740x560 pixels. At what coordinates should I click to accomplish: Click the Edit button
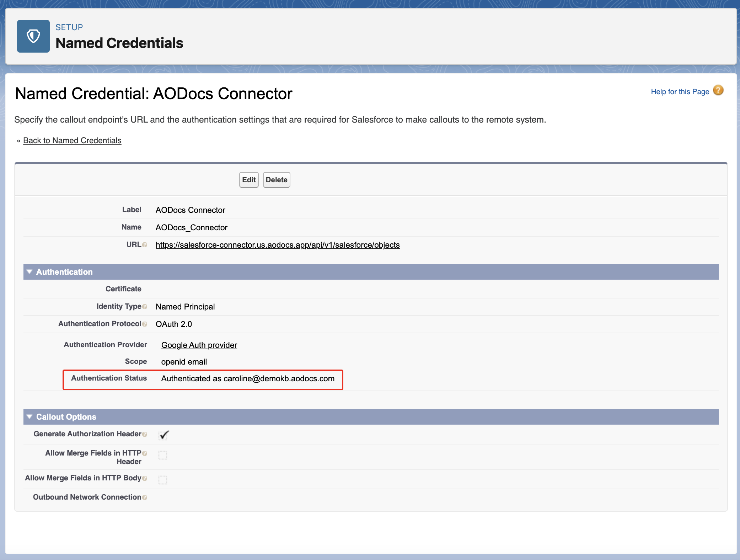coord(249,180)
